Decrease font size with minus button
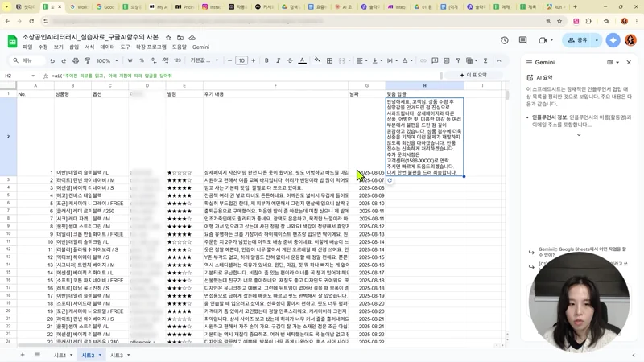 pos(229,61)
